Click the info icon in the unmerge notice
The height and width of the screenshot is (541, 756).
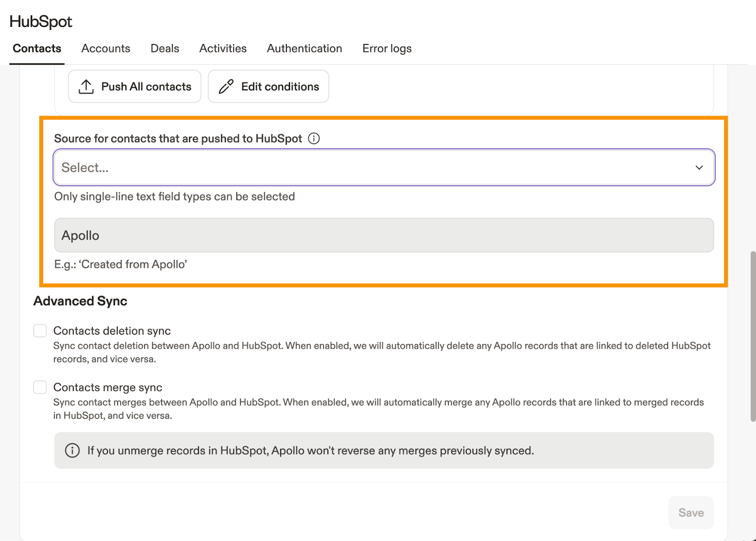pyautogui.click(x=72, y=450)
